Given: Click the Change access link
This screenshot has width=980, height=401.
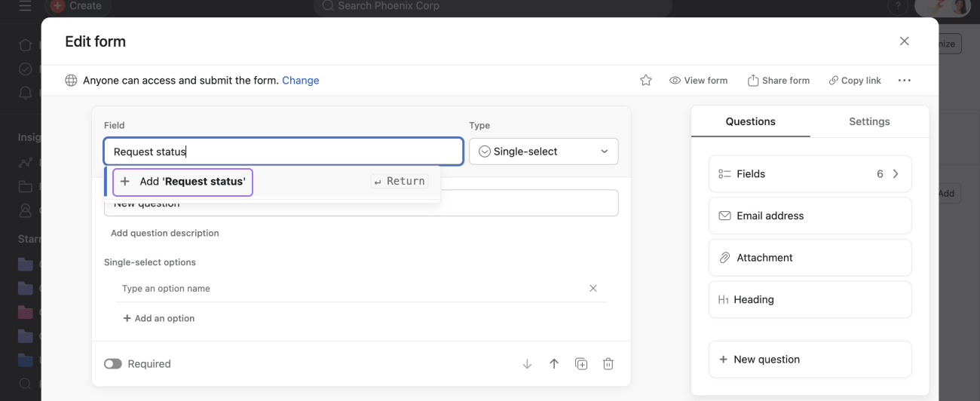Looking at the screenshot, I should 301,81.
